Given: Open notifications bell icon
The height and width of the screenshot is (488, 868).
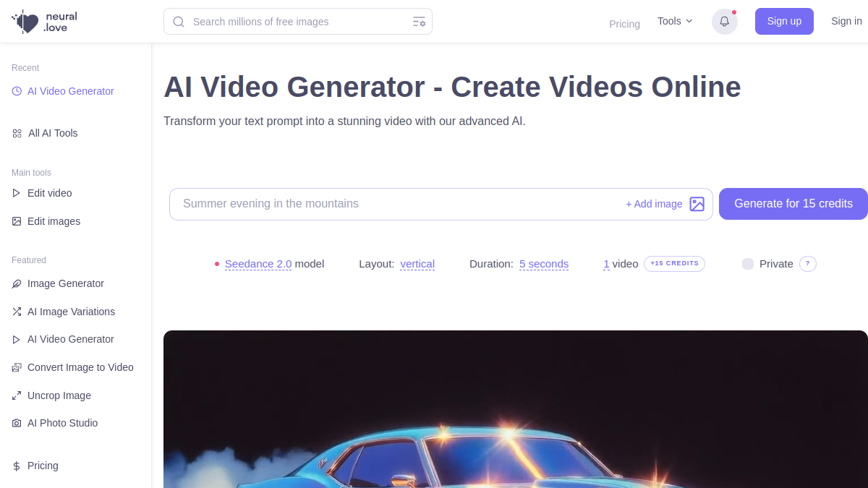Looking at the screenshot, I should (x=724, y=22).
